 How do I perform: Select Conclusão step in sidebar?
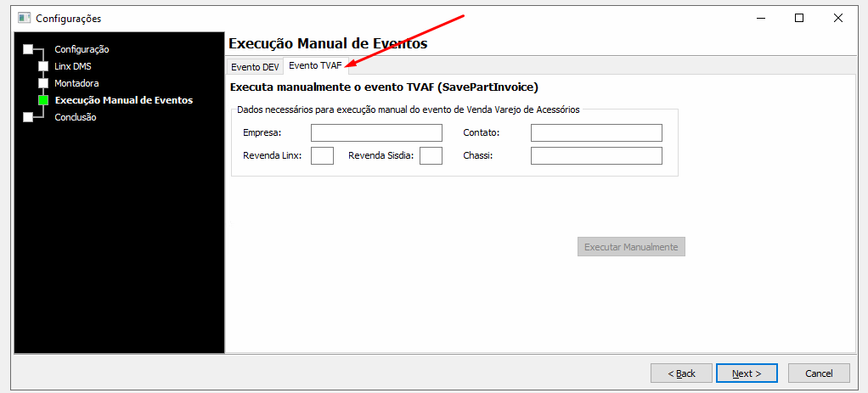coord(76,117)
